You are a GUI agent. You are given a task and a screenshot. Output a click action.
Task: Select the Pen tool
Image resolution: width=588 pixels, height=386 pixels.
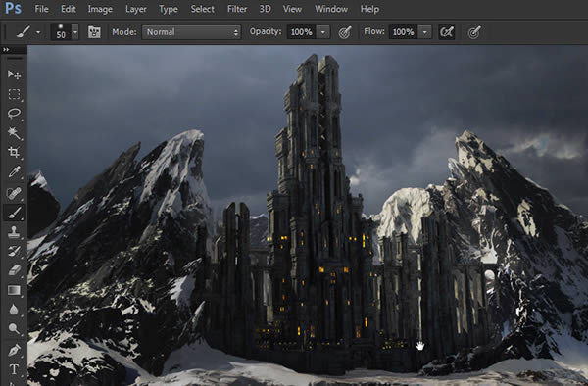tap(14, 351)
